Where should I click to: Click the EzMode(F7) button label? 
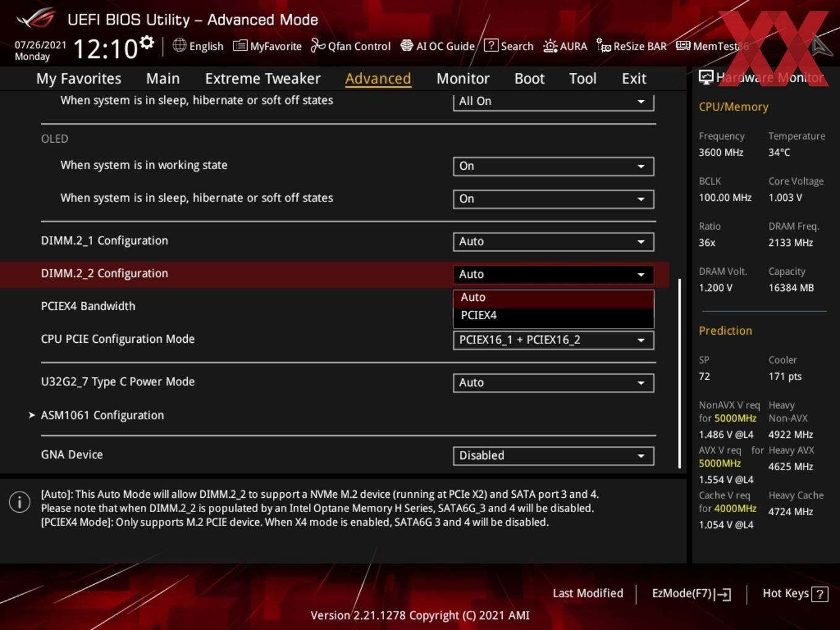click(682, 594)
